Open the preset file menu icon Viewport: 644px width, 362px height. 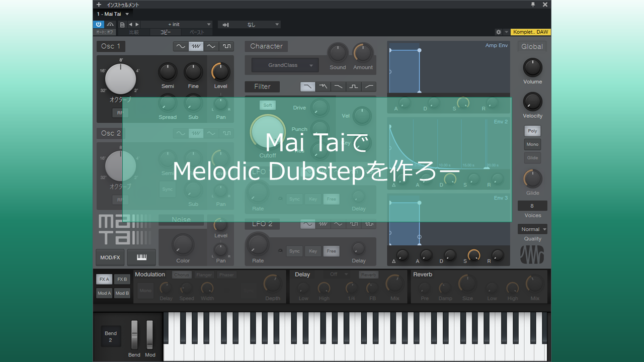point(122,24)
